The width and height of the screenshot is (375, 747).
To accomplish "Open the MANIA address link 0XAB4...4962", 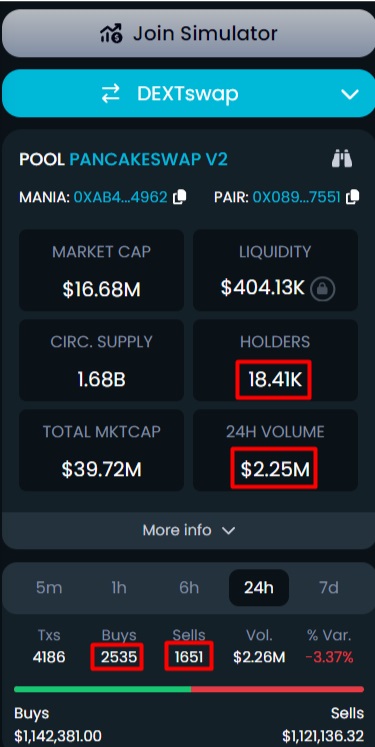I will point(121,197).
